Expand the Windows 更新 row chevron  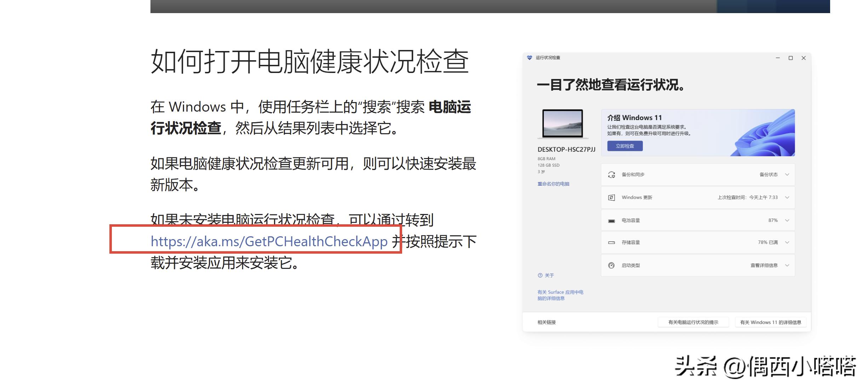coord(787,197)
